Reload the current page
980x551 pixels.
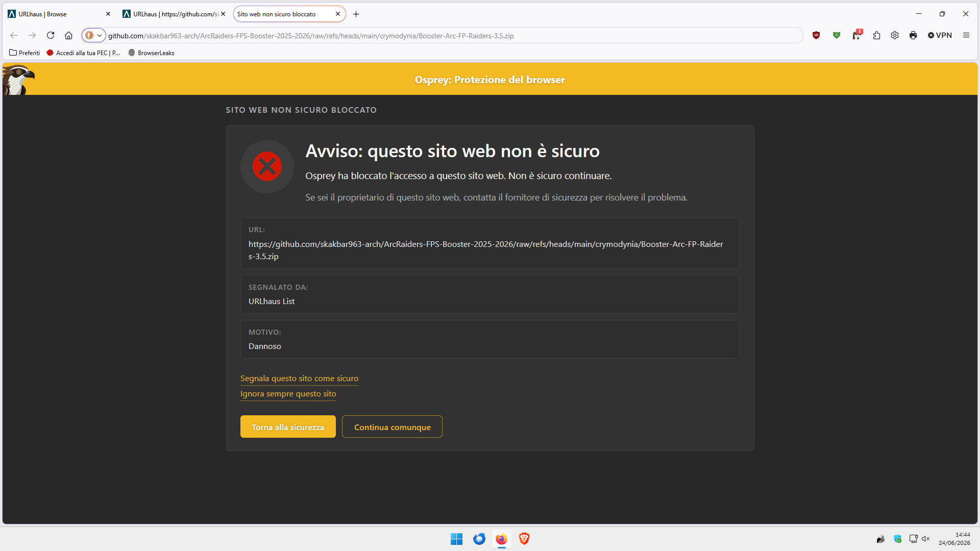pyautogui.click(x=51, y=35)
